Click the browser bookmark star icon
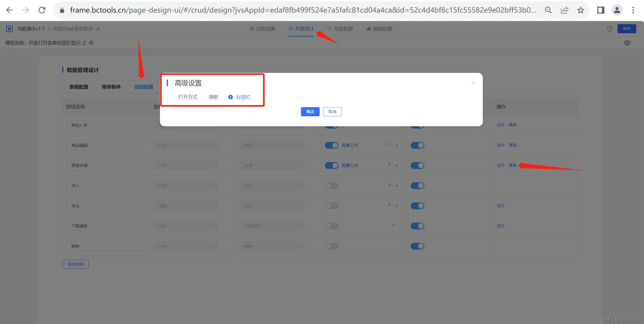644x324 pixels. pyautogui.click(x=580, y=10)
